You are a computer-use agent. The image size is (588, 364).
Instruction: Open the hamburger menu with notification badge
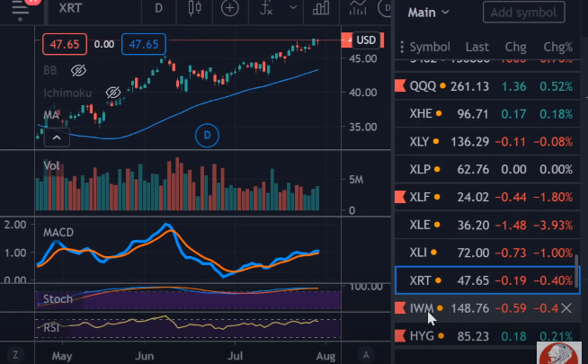pyautogui.click(x=21, y=8)
